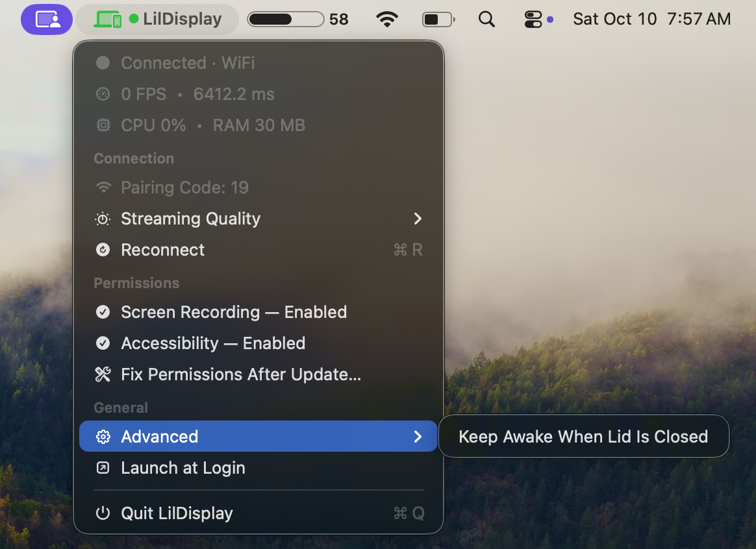Toggle Keep Awake When Lid Is Closed
This screenshot has height=549, width=756.
point(583,436)
